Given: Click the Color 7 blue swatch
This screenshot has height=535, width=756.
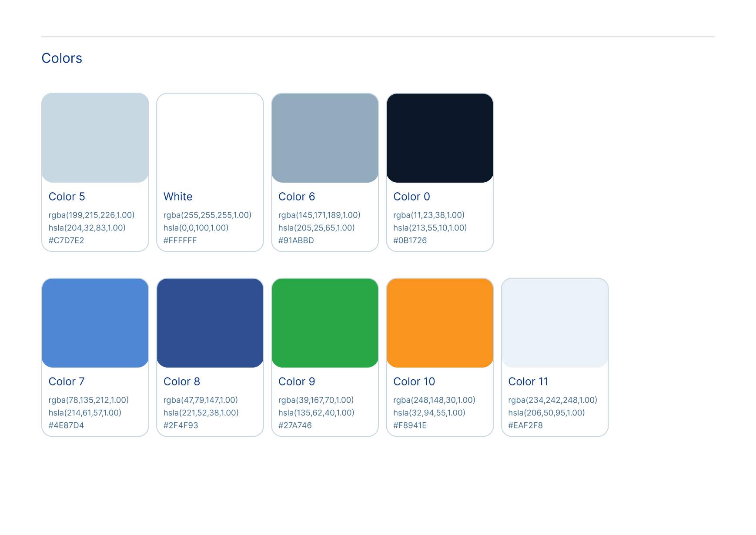Looking at the screenshot, I should (x=95, y=323).
